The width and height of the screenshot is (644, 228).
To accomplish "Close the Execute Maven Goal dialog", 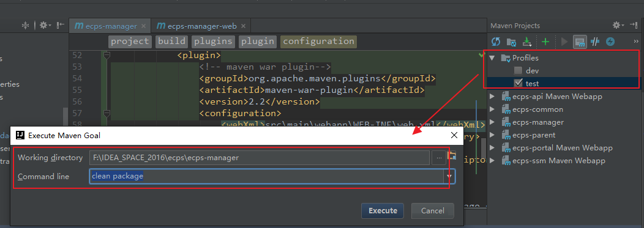I will (x=454, y=135).
